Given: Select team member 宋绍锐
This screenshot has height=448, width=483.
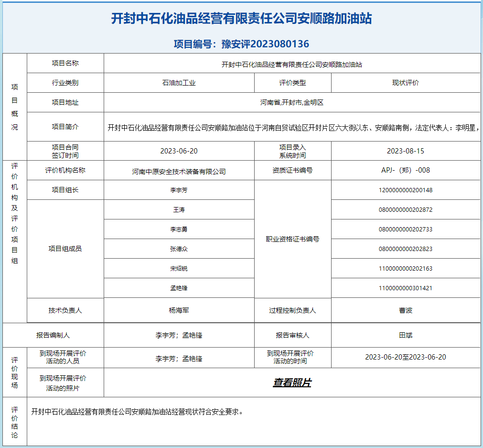Looking at the screenshot, I should (179, 269).
